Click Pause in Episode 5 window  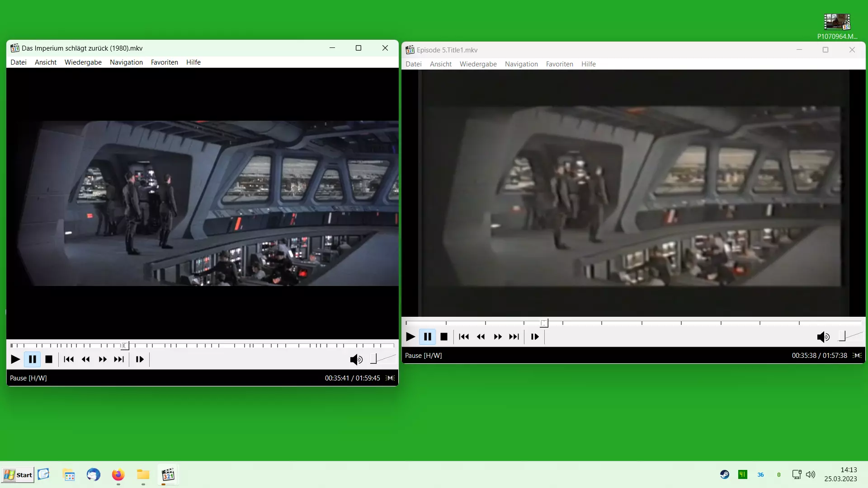[428, 337]
